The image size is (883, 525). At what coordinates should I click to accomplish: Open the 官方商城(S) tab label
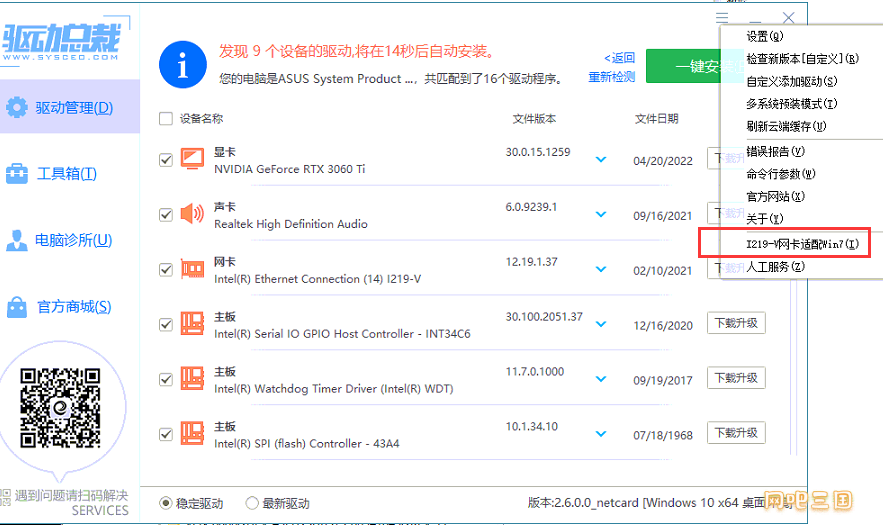(x=74, y=307)
